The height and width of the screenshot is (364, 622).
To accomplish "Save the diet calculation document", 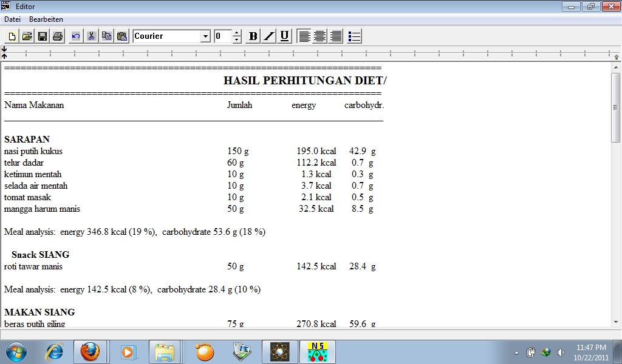I will [x=41, y=36].
